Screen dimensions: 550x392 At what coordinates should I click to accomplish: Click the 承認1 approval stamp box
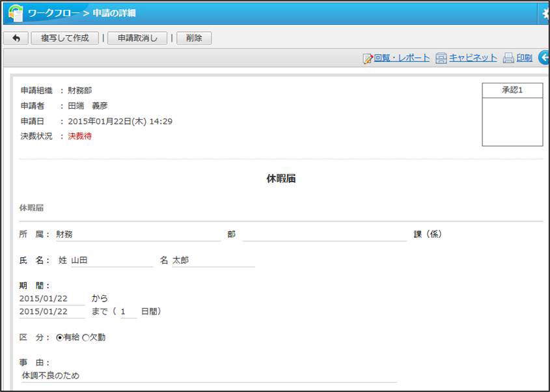click(512, 121)
